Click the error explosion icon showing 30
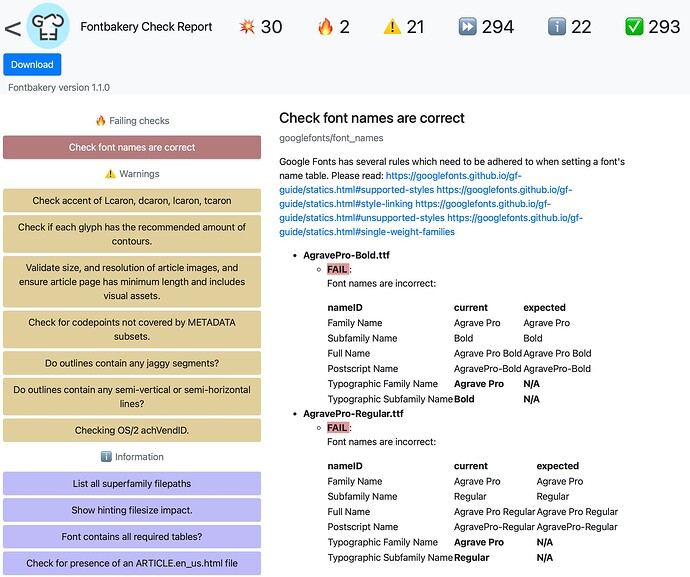Screen dimensions: 690x577 pos(248,27)
